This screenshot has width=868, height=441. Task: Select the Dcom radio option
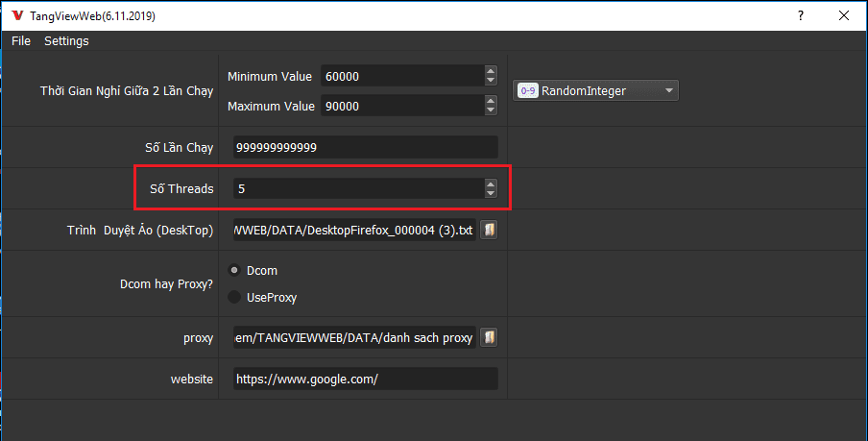pyautogui.click(x=233, y=271)
